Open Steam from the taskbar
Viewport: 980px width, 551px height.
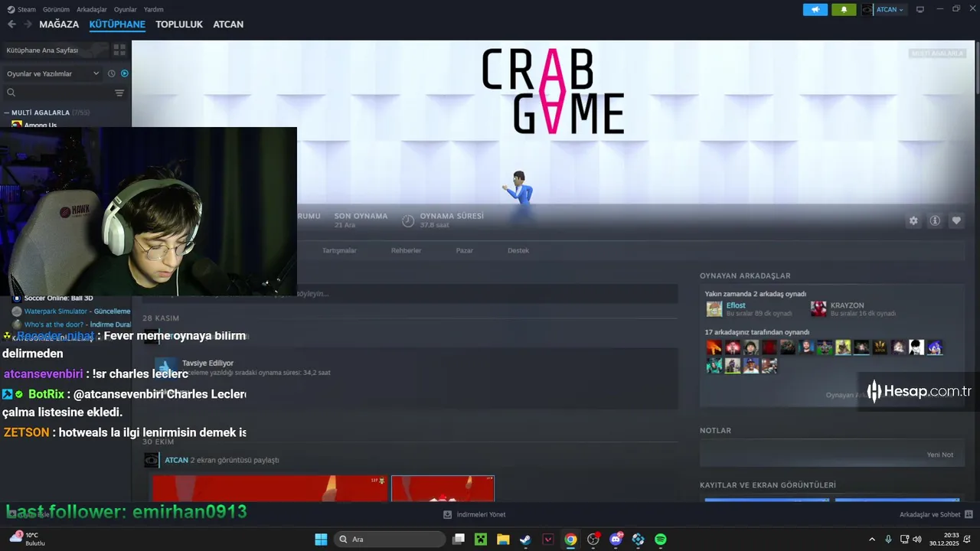tap(525, 540)
